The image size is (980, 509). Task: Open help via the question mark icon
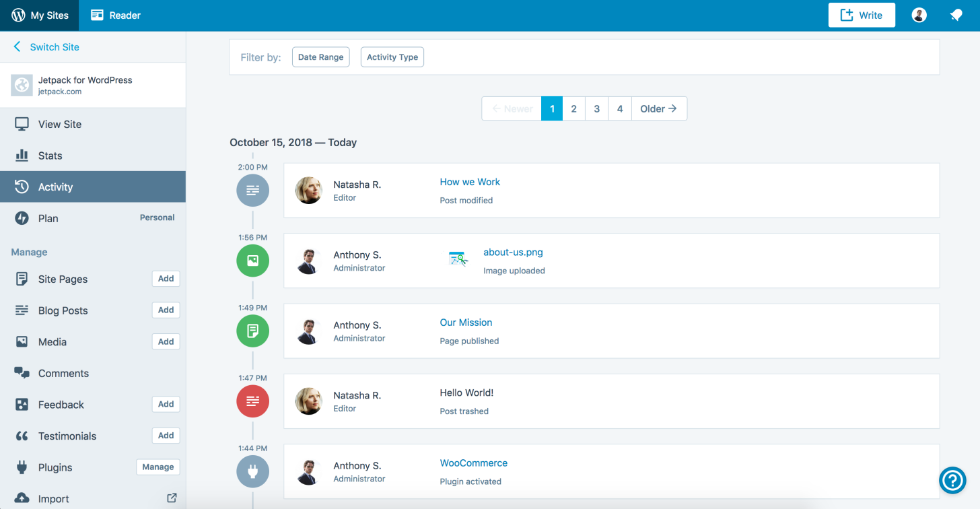point(952,480)
